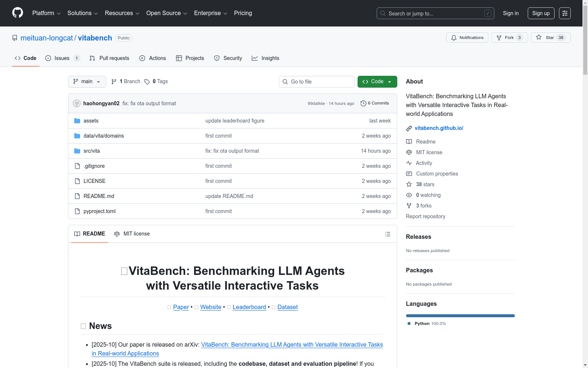Click the eye icon next to watching
This screenshot has width=588, height=368.
point(409,195)
